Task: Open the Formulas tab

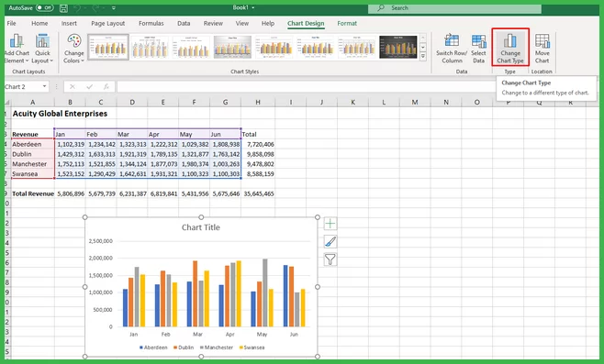Action: point(151,24)
